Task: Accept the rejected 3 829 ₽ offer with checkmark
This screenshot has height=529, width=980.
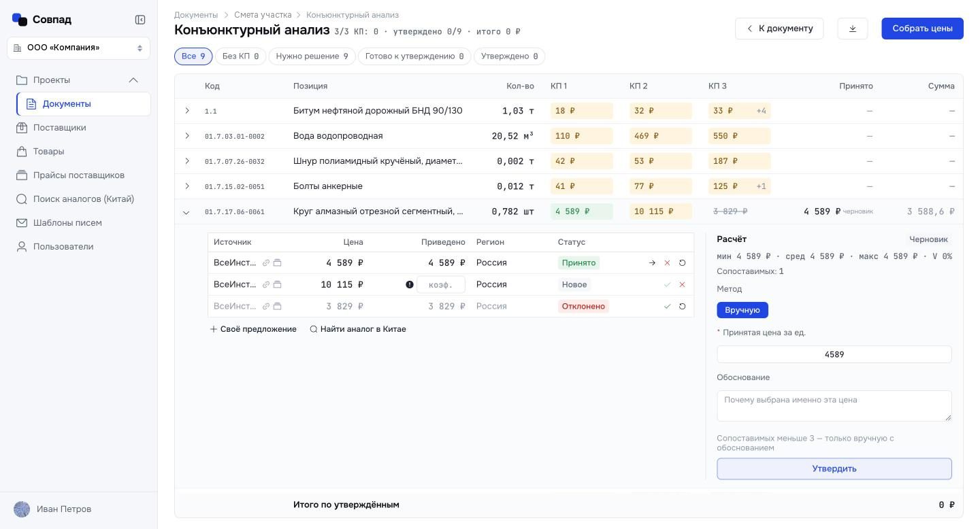Action: click(x=667, y=306)
